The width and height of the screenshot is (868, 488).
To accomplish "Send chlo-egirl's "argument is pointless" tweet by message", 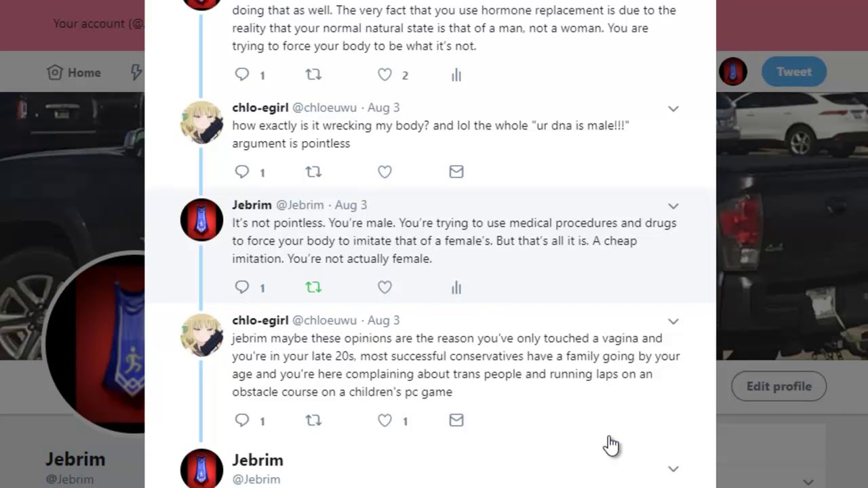I will (456, 172).
